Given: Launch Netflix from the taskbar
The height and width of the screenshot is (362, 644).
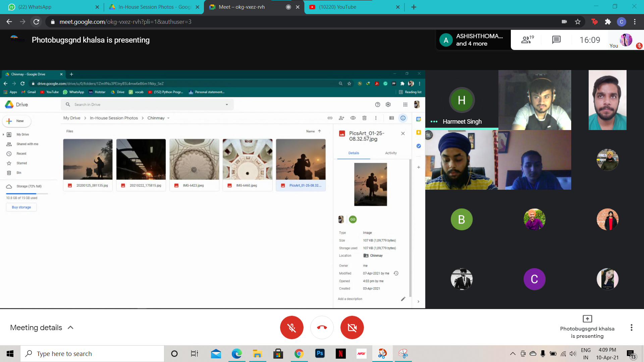Looking at the screenshot, I should coord(340,354).
